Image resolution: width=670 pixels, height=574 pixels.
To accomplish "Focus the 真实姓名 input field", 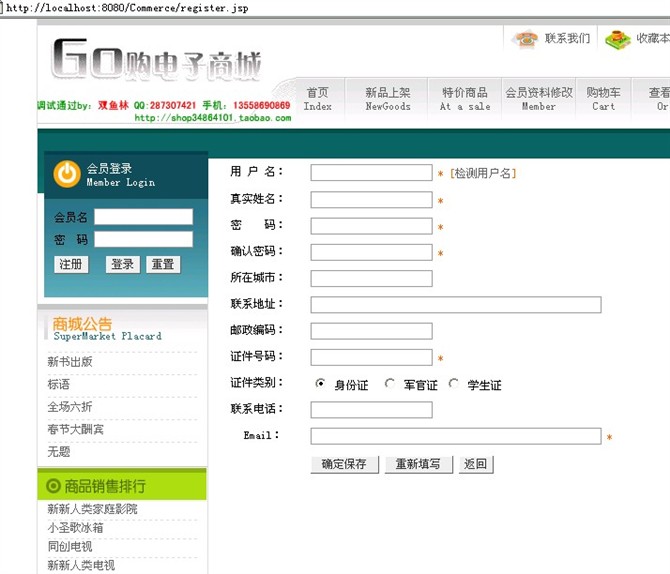I will point(371,200).
